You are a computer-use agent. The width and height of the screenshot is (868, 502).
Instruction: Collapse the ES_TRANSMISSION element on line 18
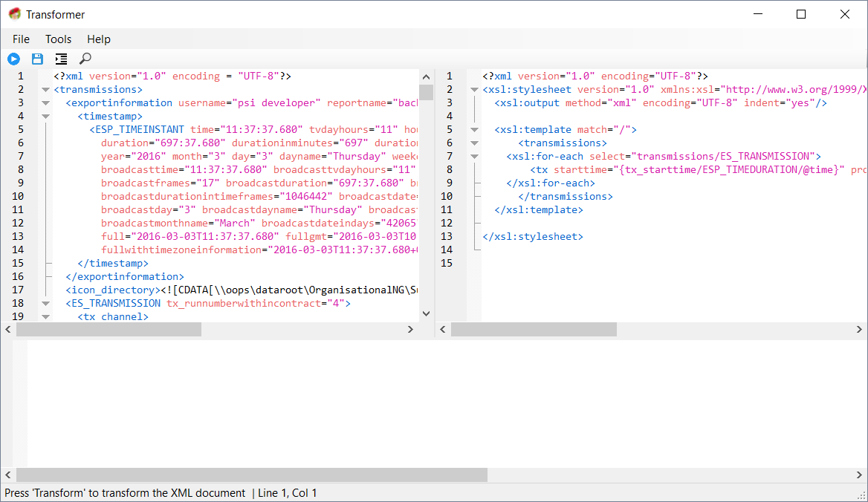point(45,303)
